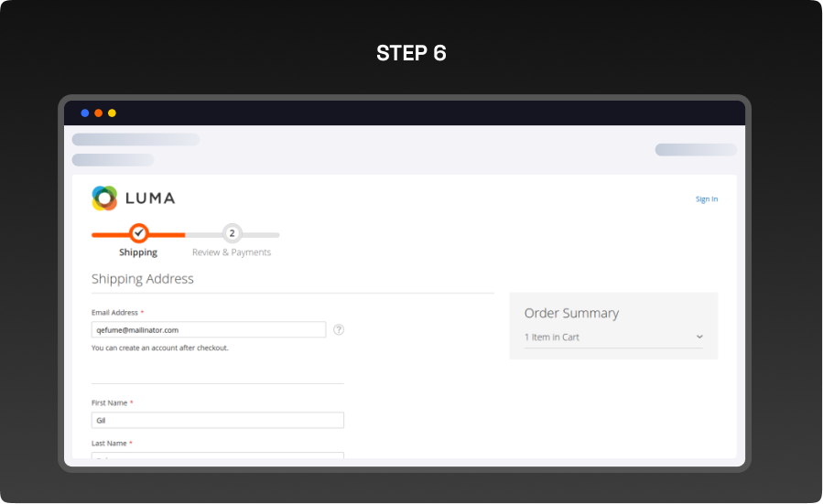Focus the Email Address input field

coord(209,329)
